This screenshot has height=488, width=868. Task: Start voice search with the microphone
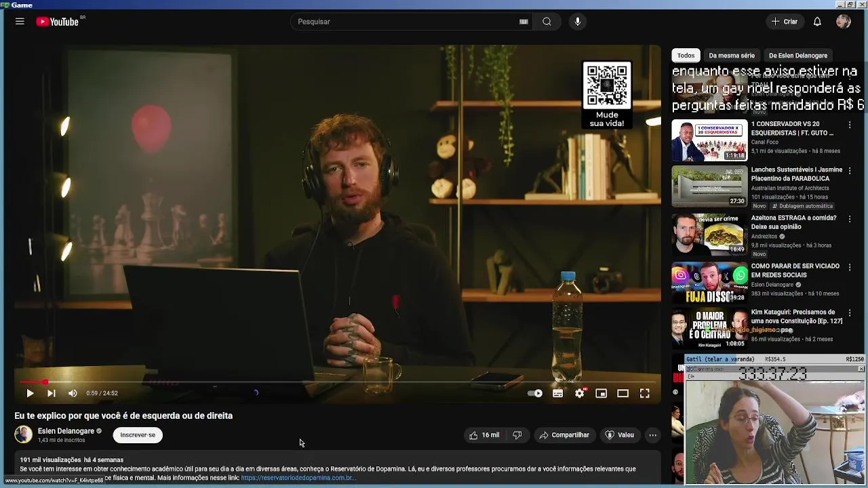578,22
